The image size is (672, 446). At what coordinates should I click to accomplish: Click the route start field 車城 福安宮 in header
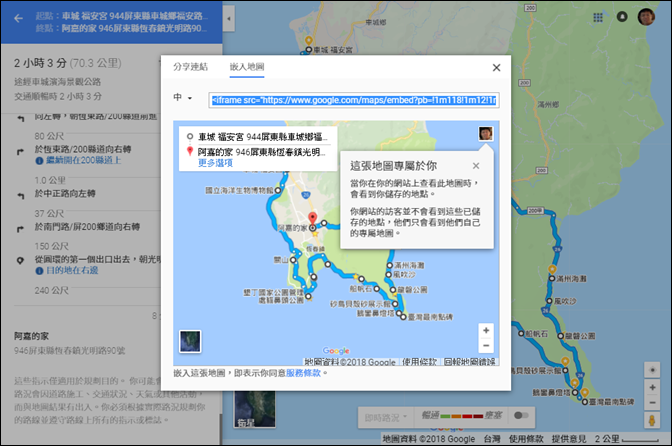pos(135,16)
